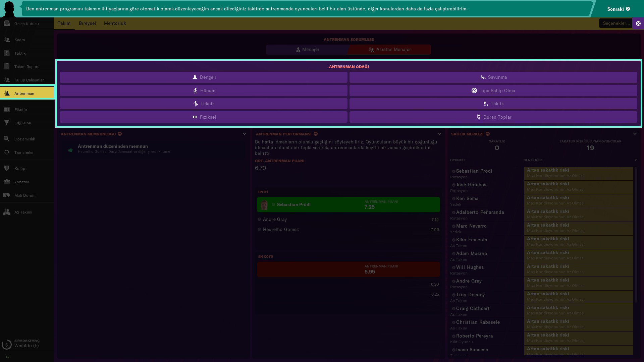644x362 pixels.
Task: Select Dengeli training focus
Action: 204,77
